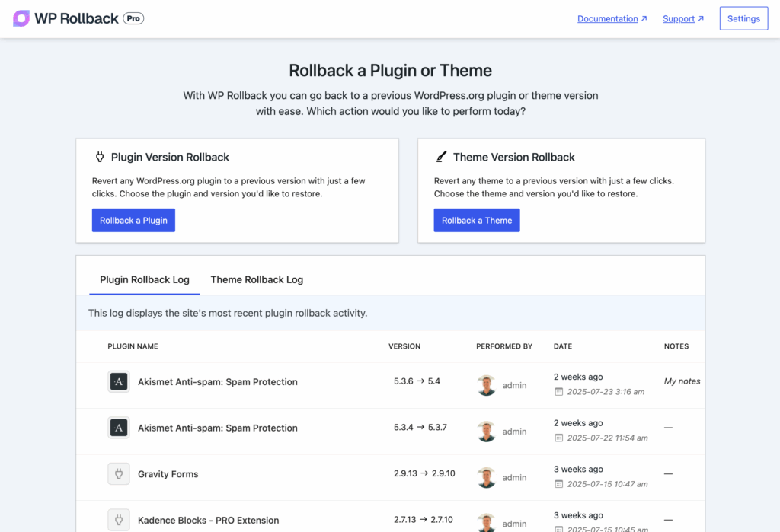Click the admin avatar in the 5.3.6 row
The image size is (780, 532).
coord(487,385)
